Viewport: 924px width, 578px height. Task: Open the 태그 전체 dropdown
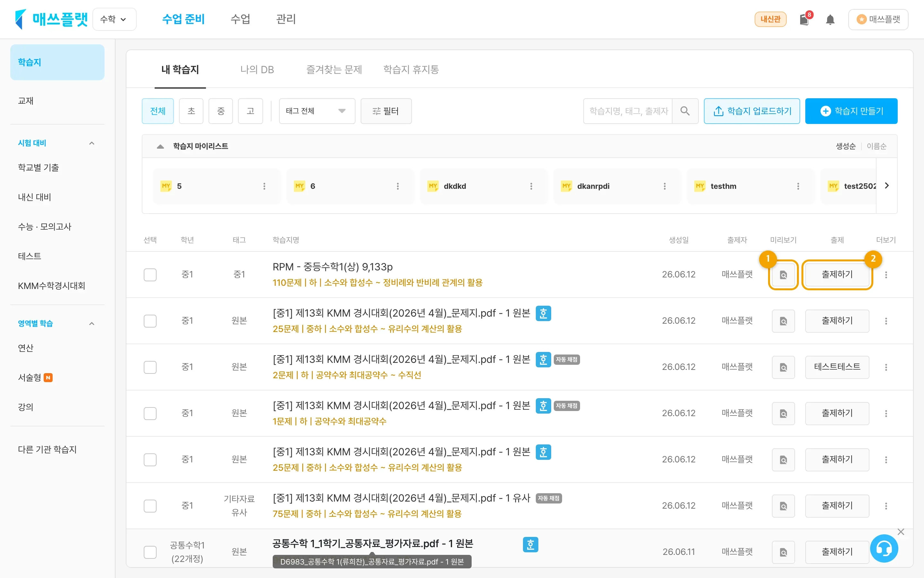tap(317, 111)
